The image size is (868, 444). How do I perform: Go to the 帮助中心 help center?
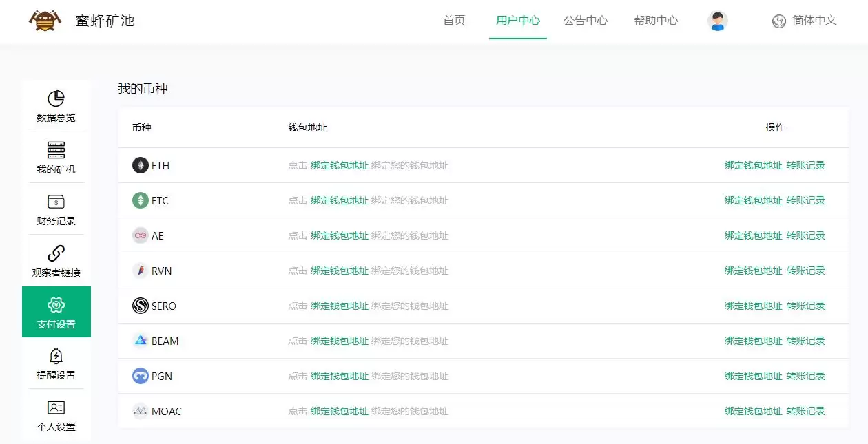[x=655, y=21]
